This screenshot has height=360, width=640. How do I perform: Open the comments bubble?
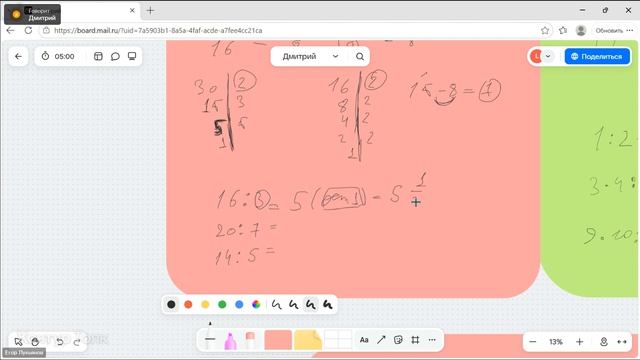115,56
